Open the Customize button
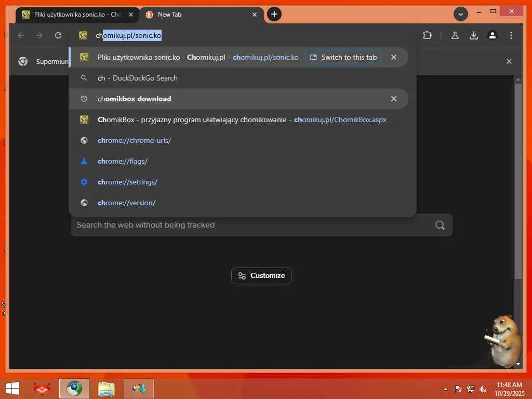Viewport: 532px width, 399px height. [261, 276]
